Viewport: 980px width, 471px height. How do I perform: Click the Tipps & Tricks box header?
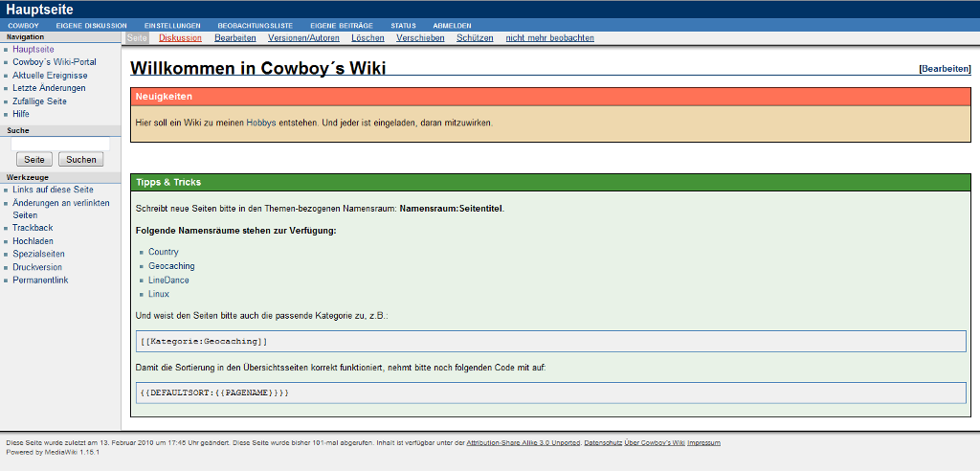pos(550,183)
